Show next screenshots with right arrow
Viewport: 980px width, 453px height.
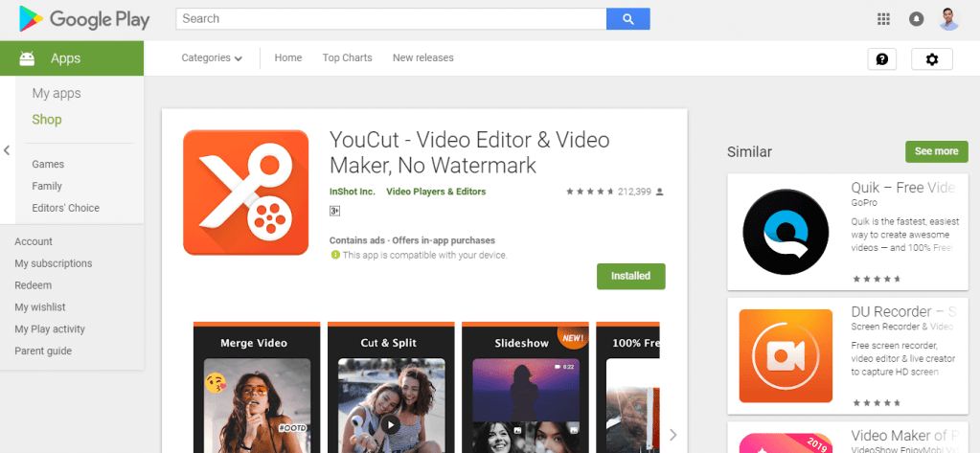click(672, 435)
